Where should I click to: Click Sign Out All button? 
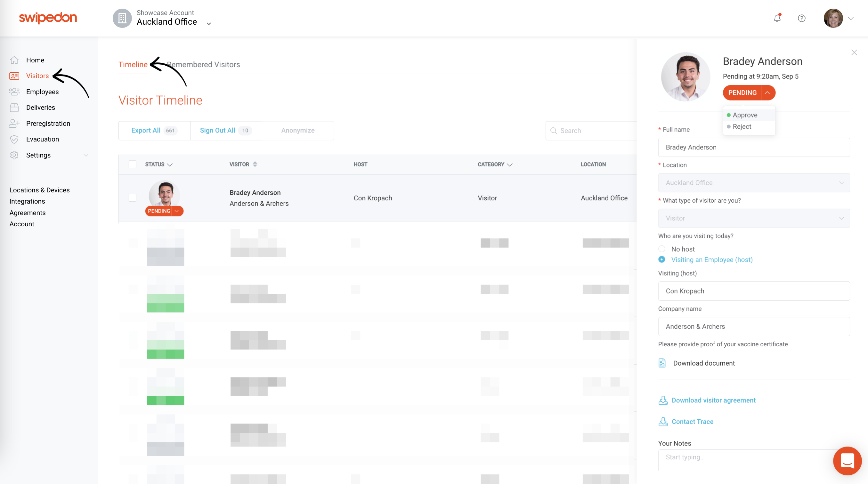pos(226,130)
